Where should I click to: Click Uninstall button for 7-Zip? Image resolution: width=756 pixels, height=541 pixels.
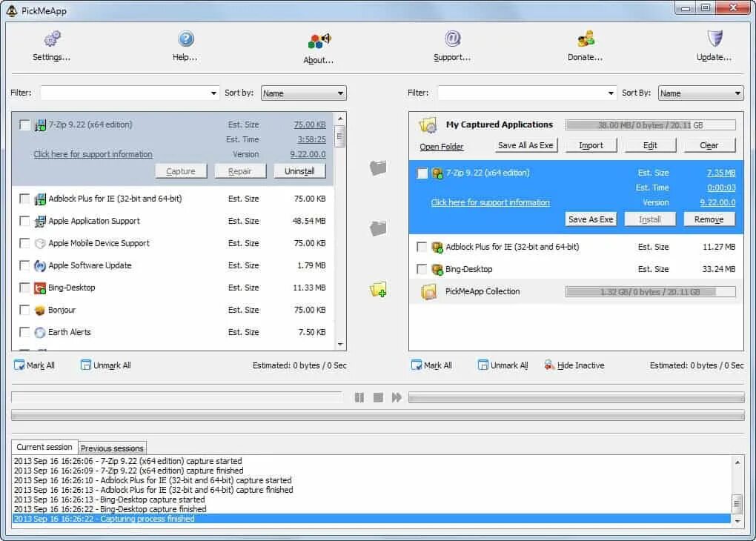tap(299, 171)
